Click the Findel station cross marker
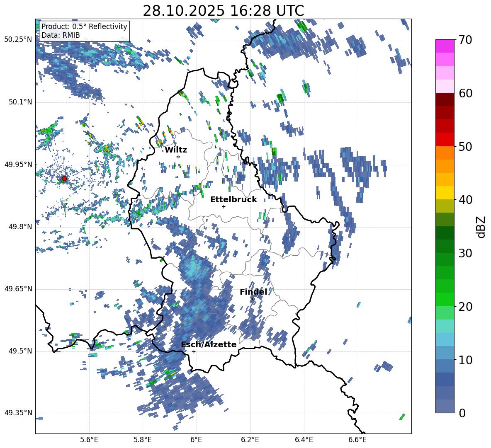Screen dimensions: 491x448 [x=253, y=299]
